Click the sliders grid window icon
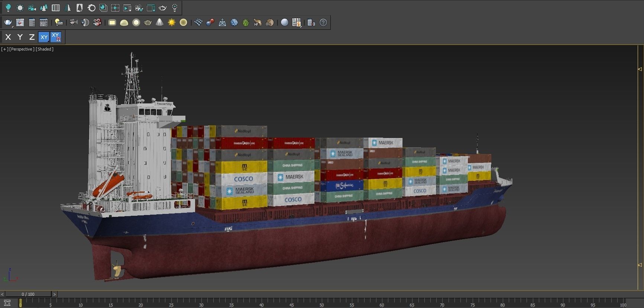This screenshot has width=644, height=308. [x=44, y=23]
